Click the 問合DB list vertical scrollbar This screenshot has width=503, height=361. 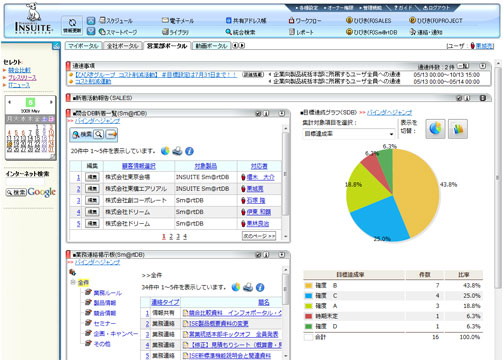pos(285,173)
